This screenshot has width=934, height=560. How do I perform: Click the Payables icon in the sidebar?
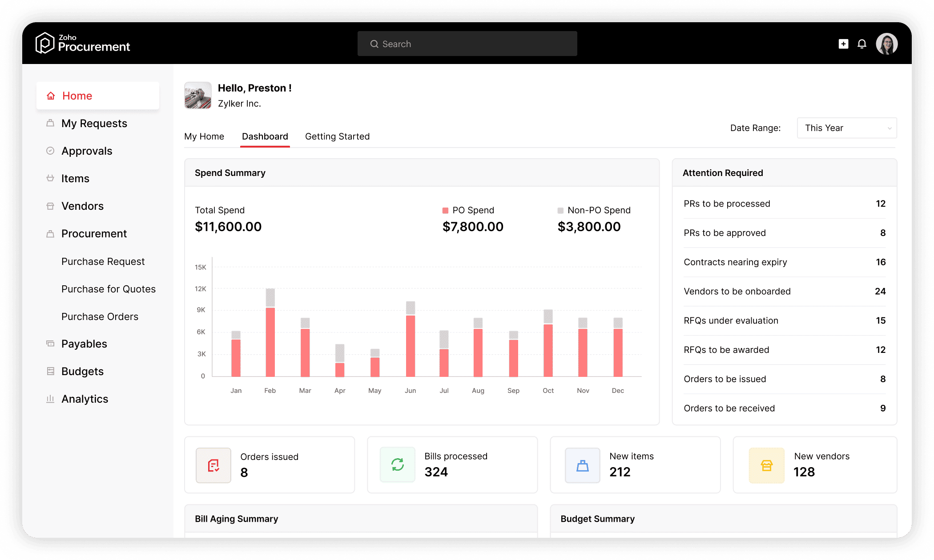(50, 344)
